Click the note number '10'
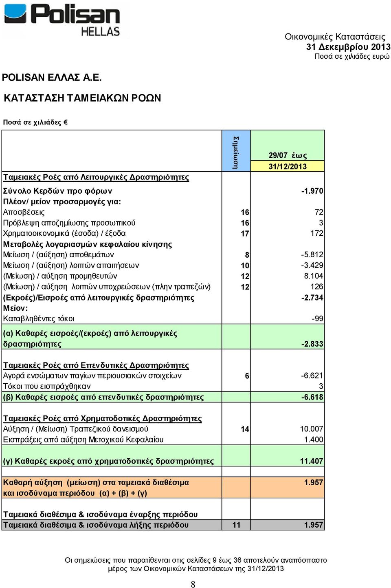Viewport: 391px width, 588px height. click(x=245, y=265)
